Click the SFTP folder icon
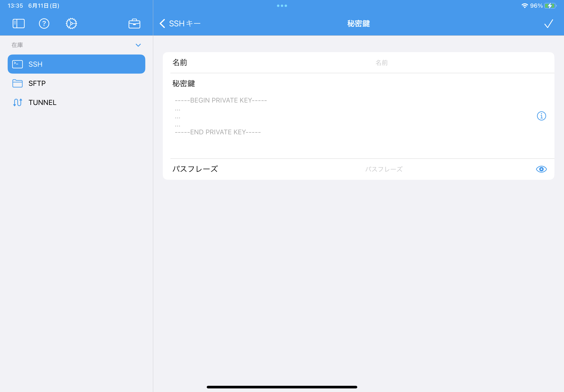Image resolution: width=564 pixels, height=392 pixels. 17,83
